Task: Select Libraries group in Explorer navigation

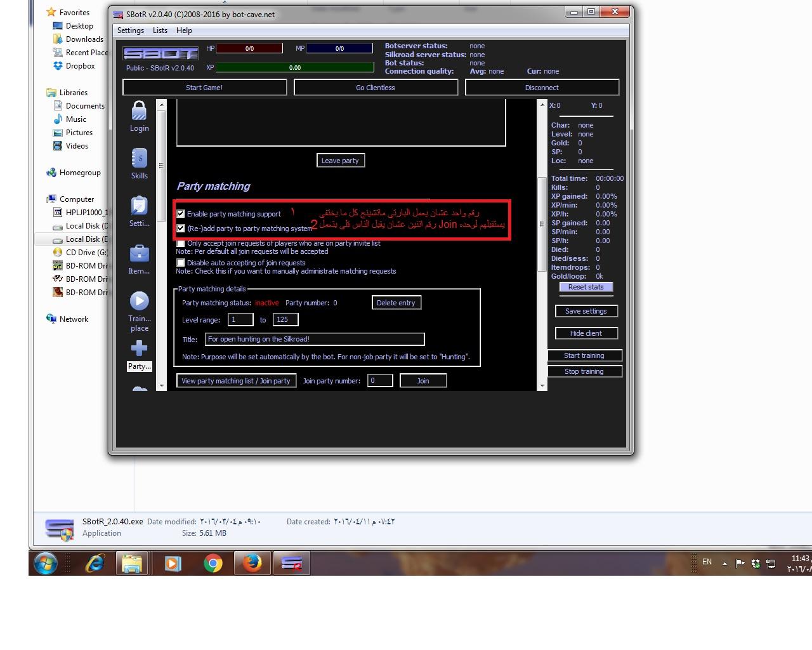Action: pyautogui.click(x=73, y=93)
